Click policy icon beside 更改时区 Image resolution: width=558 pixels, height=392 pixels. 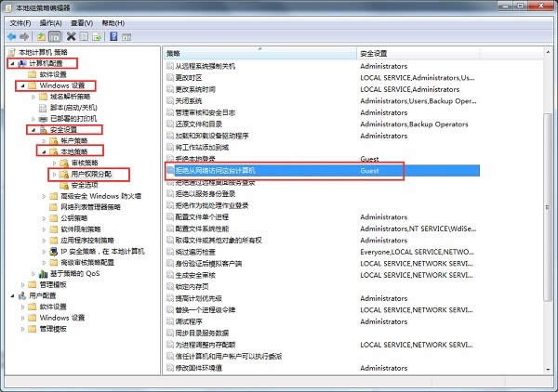coord(170,77)
